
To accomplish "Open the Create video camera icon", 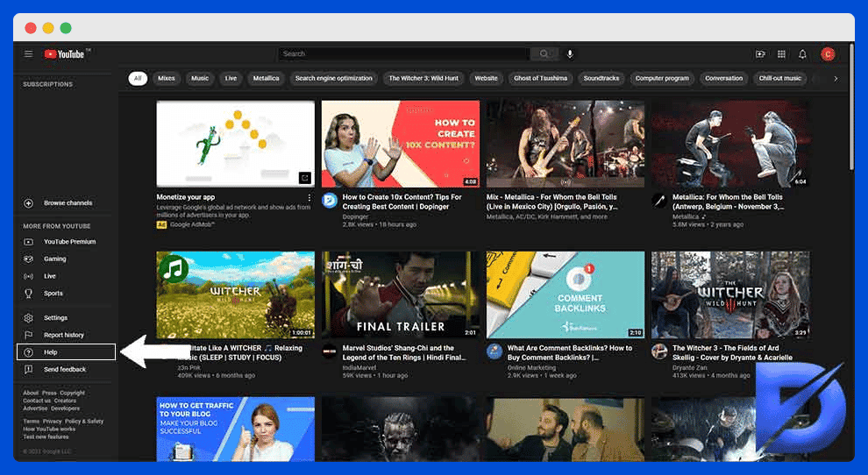I will pos(760,53).
